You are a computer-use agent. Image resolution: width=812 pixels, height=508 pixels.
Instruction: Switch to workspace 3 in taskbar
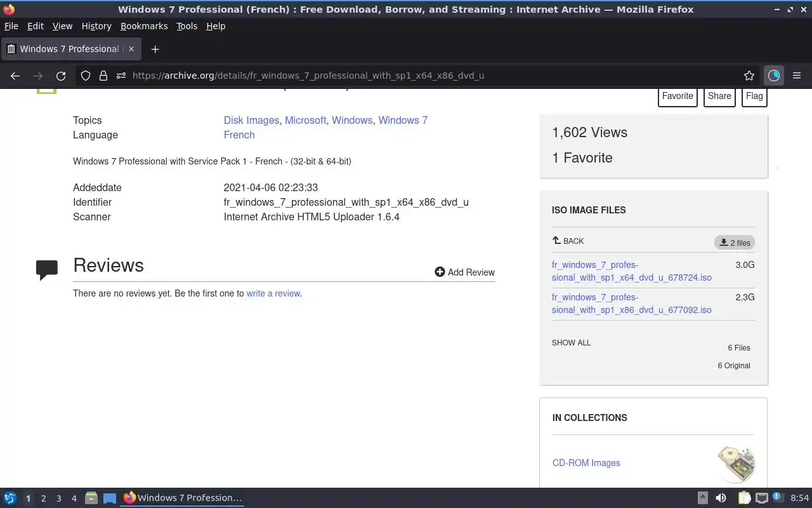point(58,498)
